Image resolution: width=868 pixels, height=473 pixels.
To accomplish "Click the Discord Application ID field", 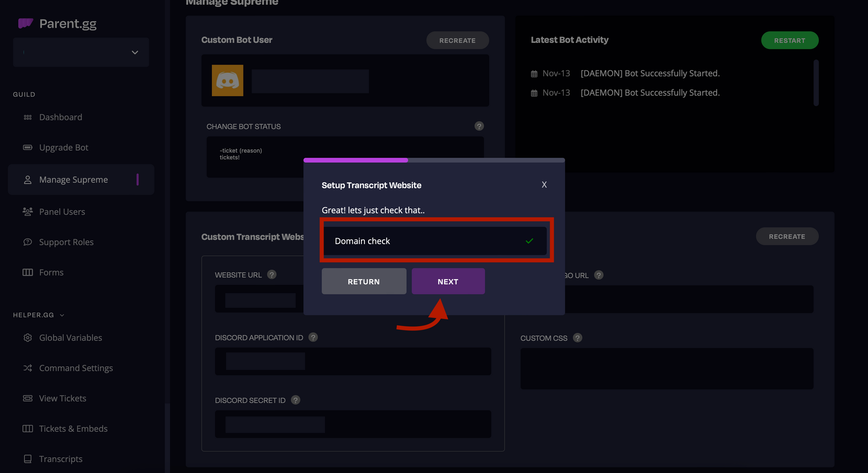I will (353, 361).
